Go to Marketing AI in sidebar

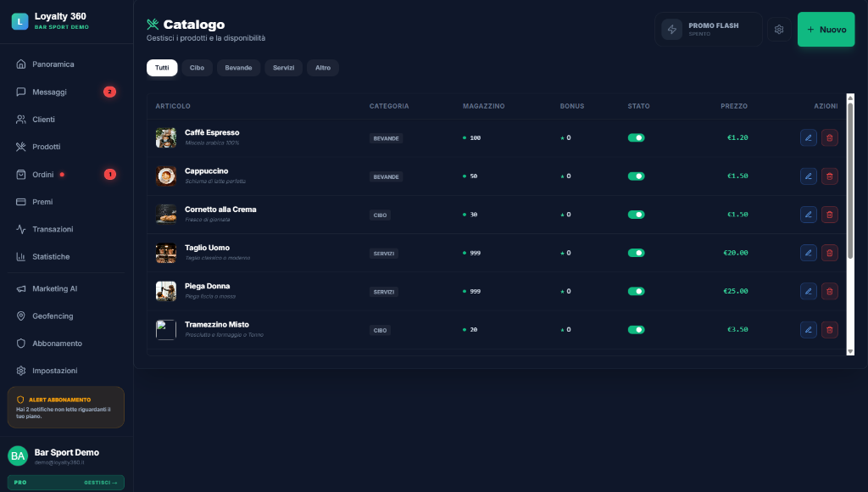(x=54, y=288)
